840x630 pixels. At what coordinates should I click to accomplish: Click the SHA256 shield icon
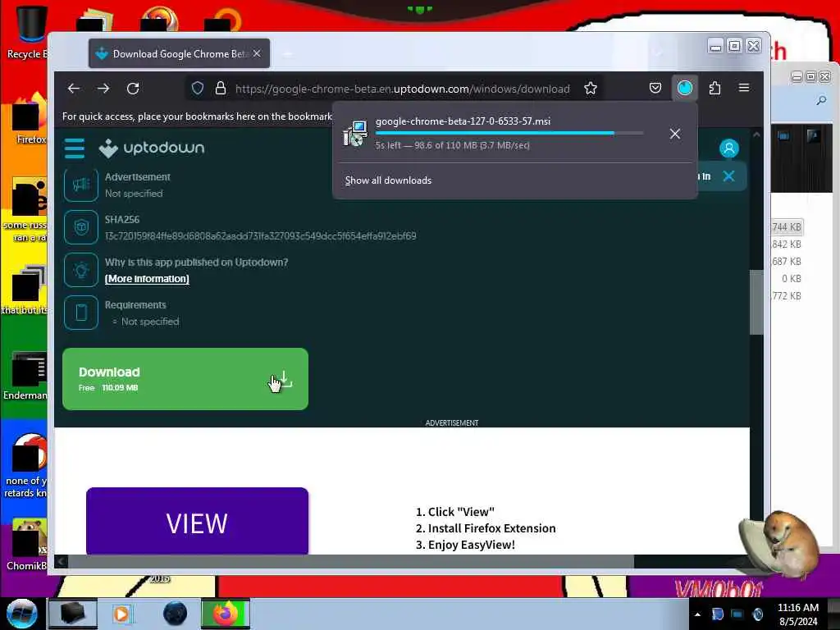81,227
